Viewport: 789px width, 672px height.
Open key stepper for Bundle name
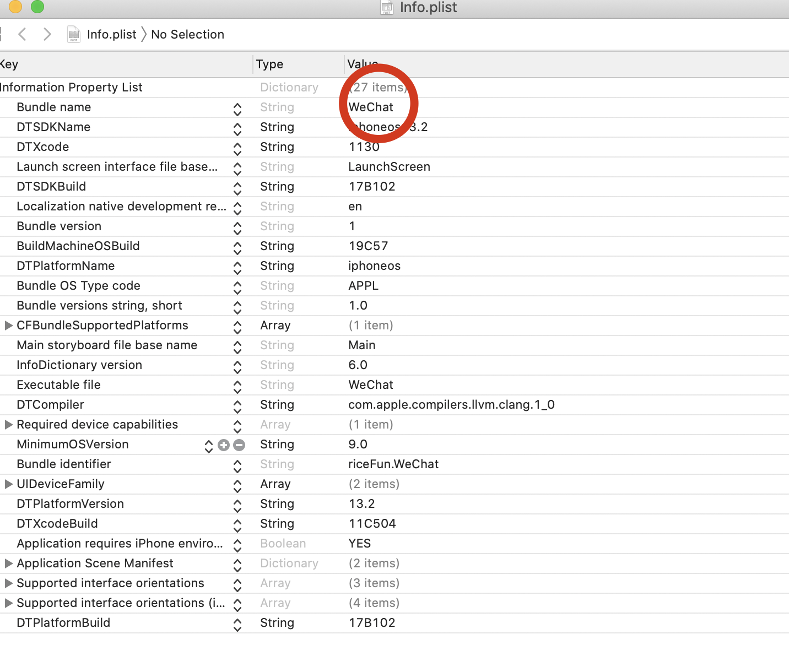(x=237, y=110)
